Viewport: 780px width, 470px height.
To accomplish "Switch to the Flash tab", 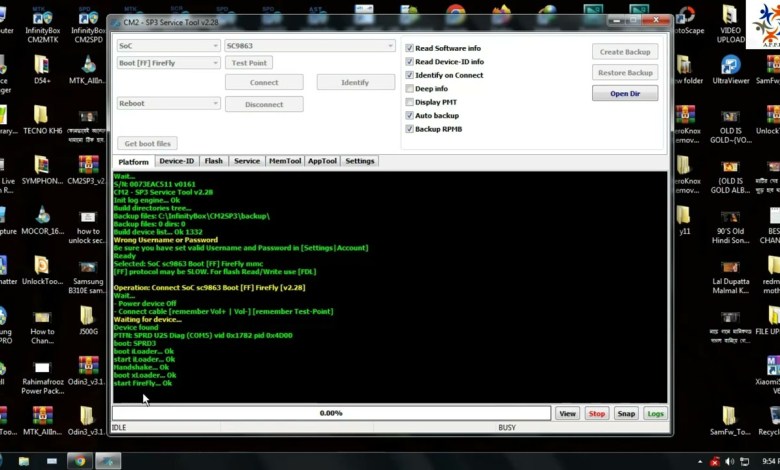I will 213,161.
